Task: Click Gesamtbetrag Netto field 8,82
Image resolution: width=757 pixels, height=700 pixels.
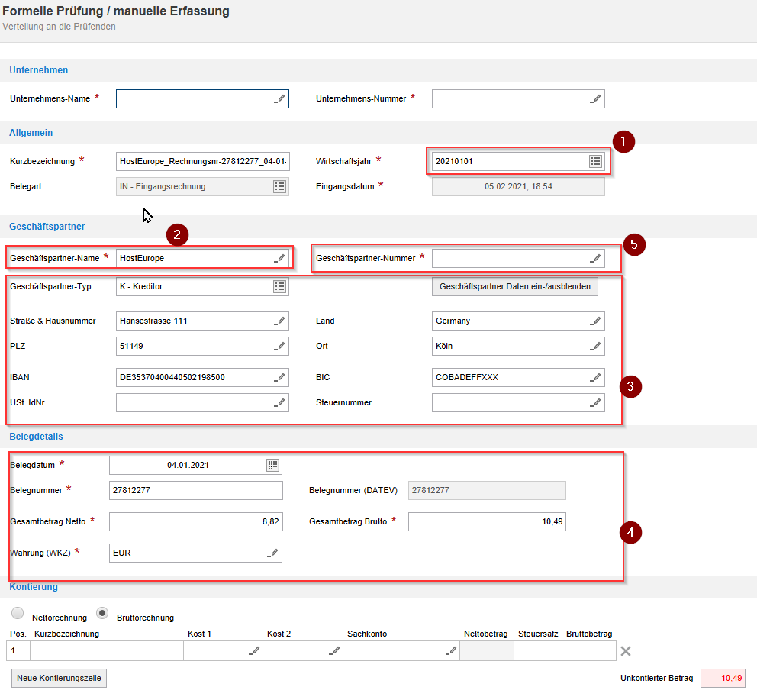Action: [x=195, y=521]
